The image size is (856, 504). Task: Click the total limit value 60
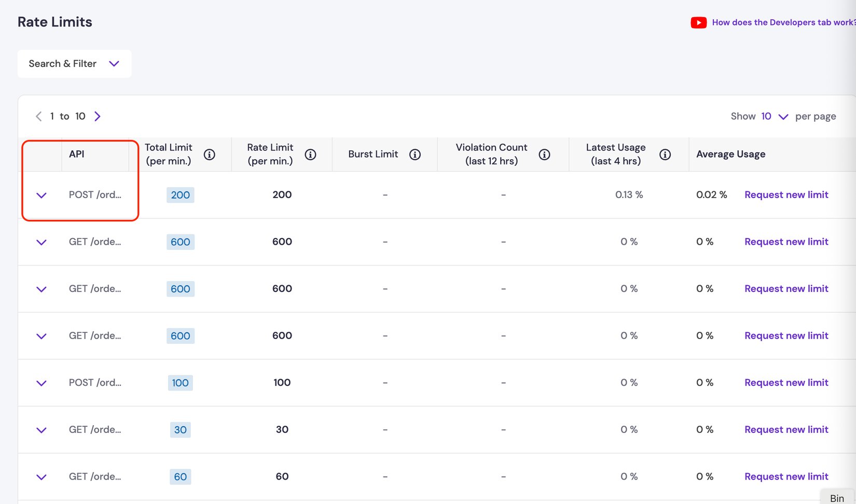click(x=181, y=477)
